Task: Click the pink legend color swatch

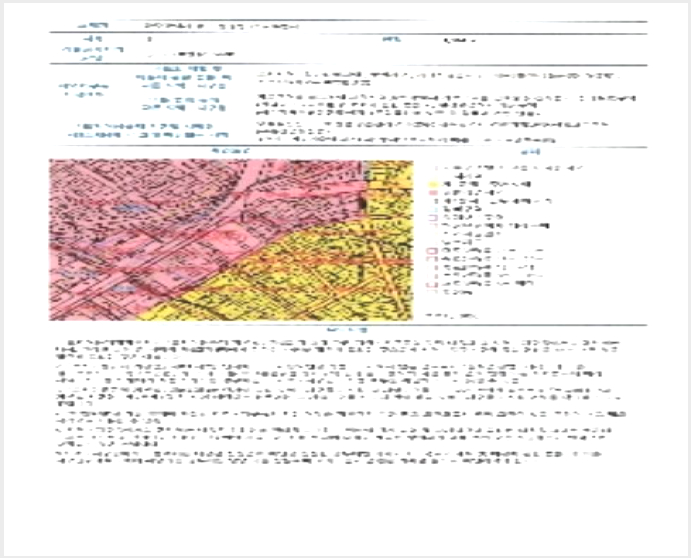Action: [433, 193]
